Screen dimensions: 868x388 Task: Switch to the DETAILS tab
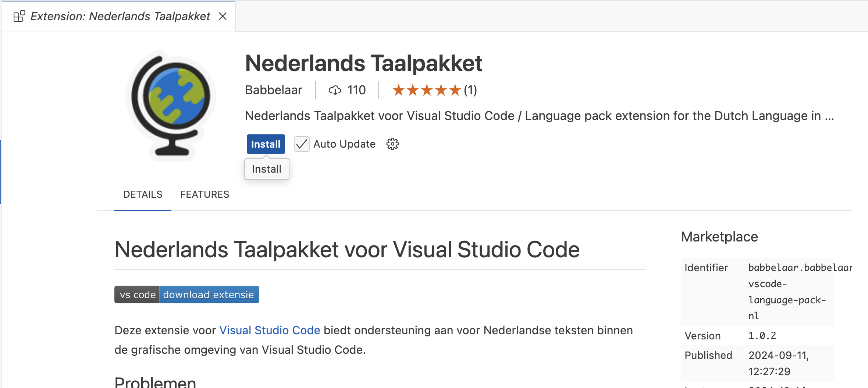point(143,194)
